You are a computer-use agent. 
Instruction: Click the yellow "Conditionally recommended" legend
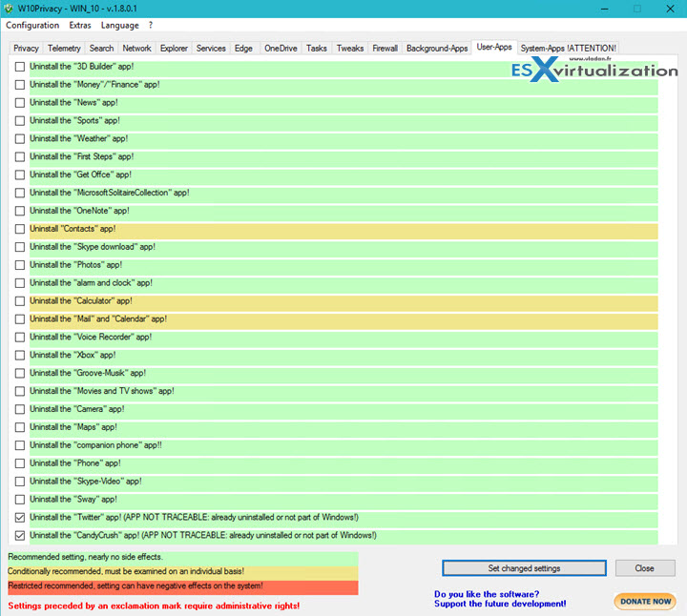[182, 571]
